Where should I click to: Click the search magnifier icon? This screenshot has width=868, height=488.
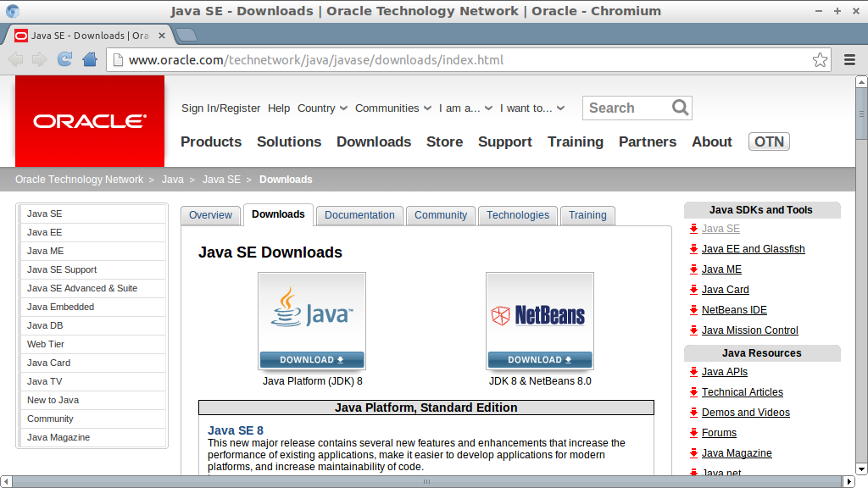[680, 108]
